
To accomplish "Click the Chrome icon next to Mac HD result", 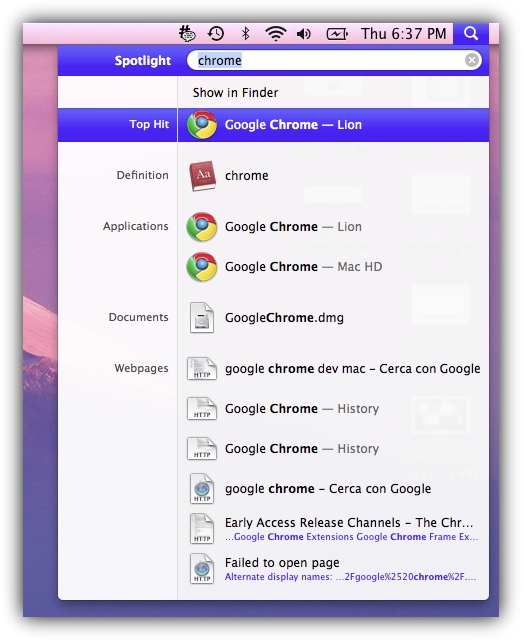I will coord(202,267).
